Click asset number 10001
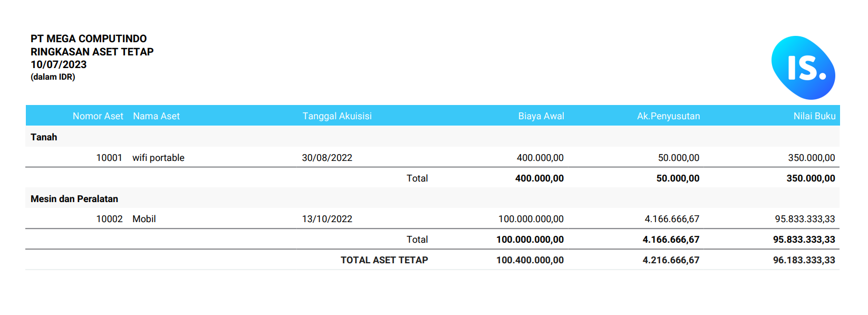The height and width of the screenshot is (315, 868). click(109, 158)
